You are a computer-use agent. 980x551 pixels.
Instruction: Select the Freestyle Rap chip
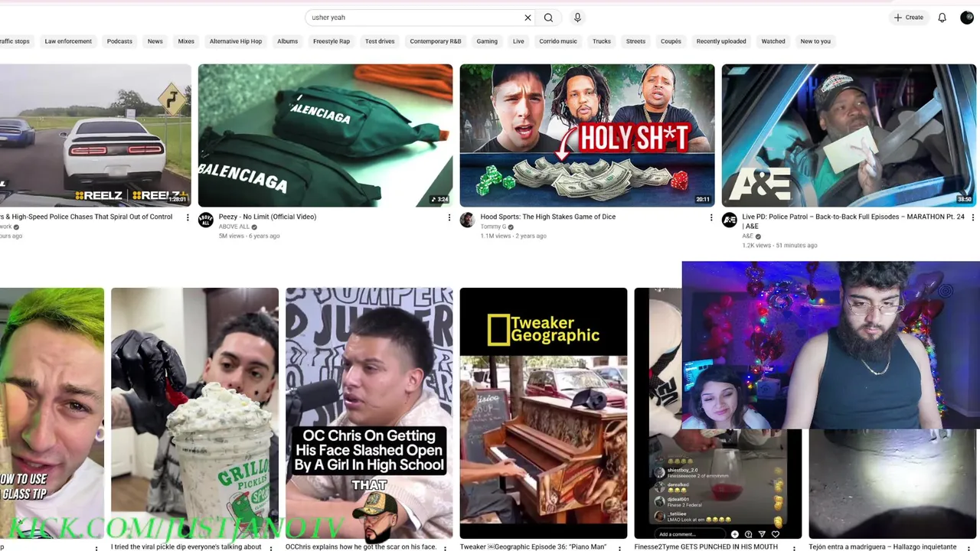coord(332,41)
